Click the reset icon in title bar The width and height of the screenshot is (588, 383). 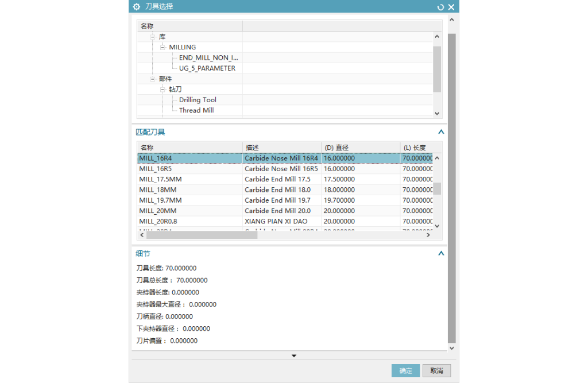pos(440,7)
